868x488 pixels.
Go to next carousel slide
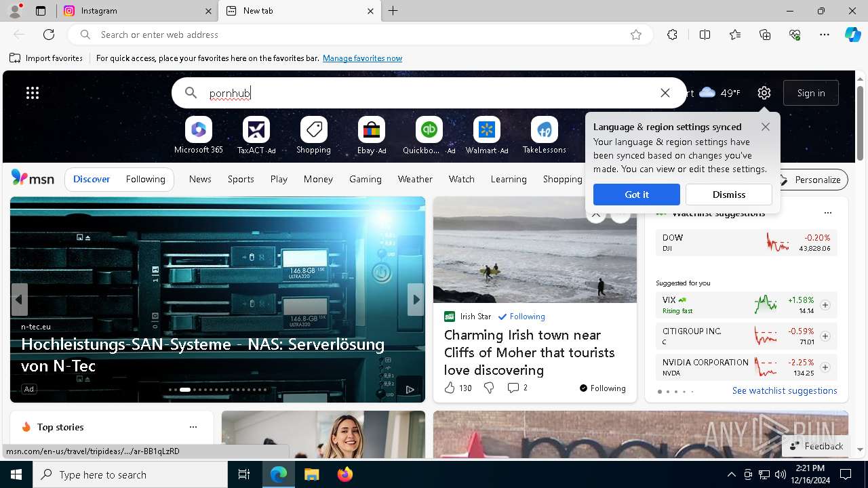416,300
